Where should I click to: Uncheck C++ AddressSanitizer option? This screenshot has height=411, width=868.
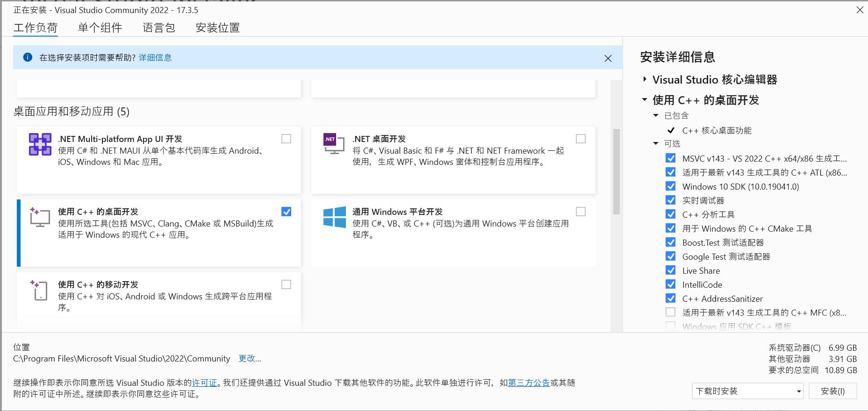(671, 298)
